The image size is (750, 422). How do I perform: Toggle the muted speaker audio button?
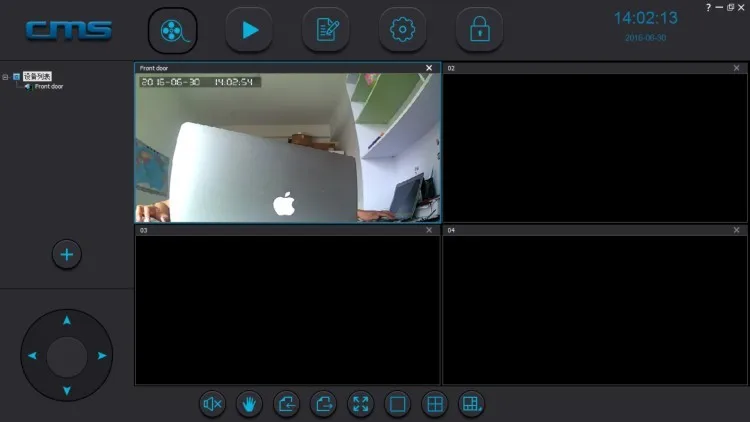pos(212,404)
